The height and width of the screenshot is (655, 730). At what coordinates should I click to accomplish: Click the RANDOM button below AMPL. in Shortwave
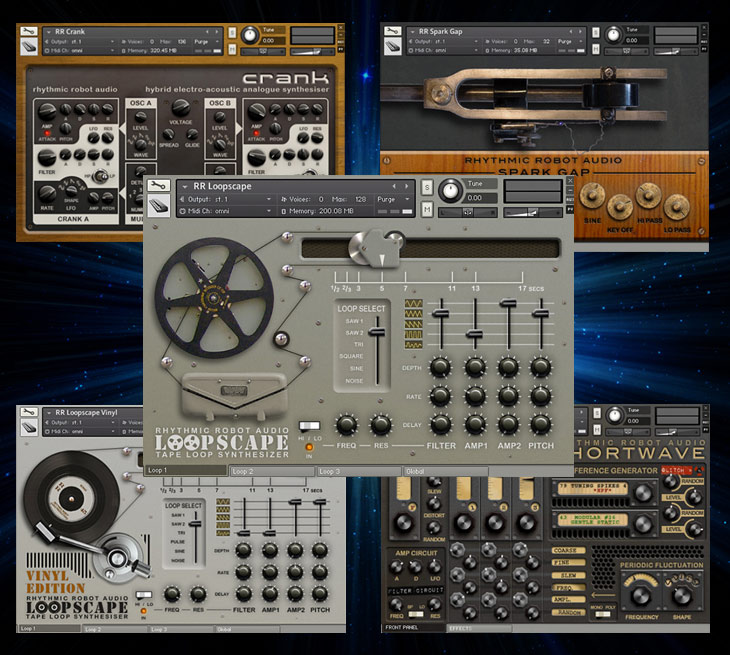coord(568,612)
